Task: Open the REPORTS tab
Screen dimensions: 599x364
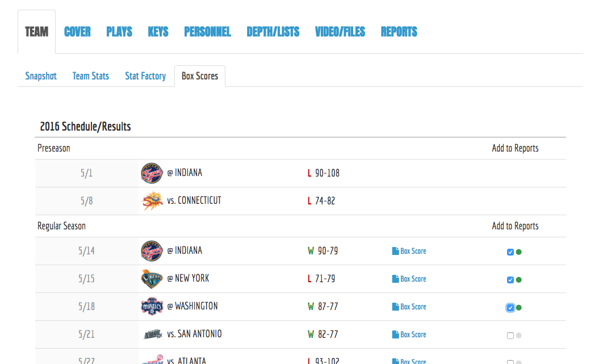Action: (399, 32)
